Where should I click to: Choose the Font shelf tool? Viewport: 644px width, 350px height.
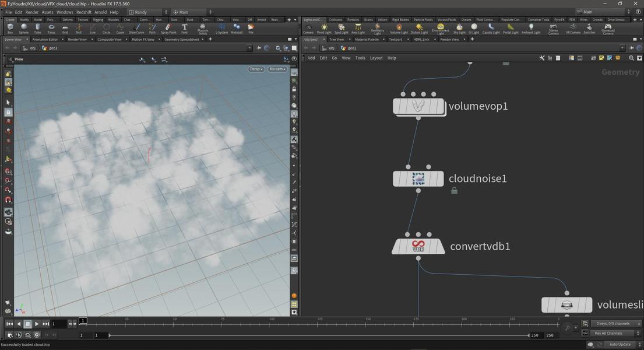point(184,29)
